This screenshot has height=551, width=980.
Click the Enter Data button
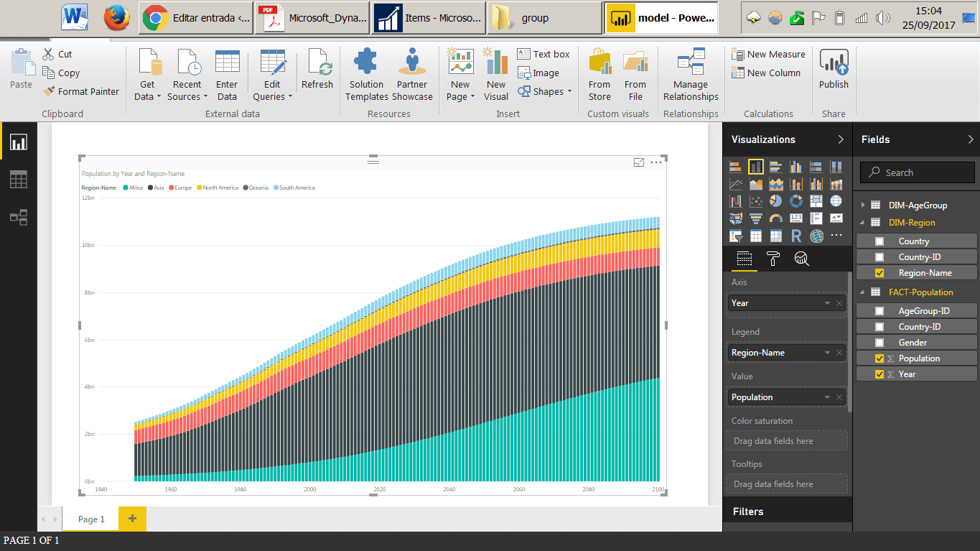coord(227,75)
